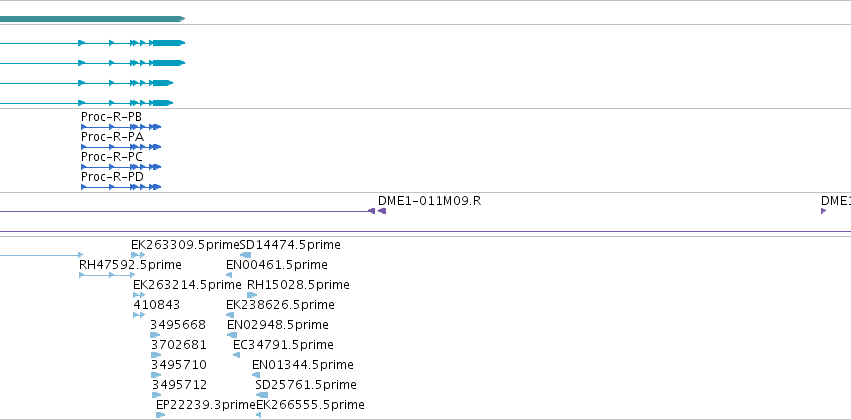Select the thick dark teal gene bar
The height and width of the screenshot is (420, 851).
[92, 19]
